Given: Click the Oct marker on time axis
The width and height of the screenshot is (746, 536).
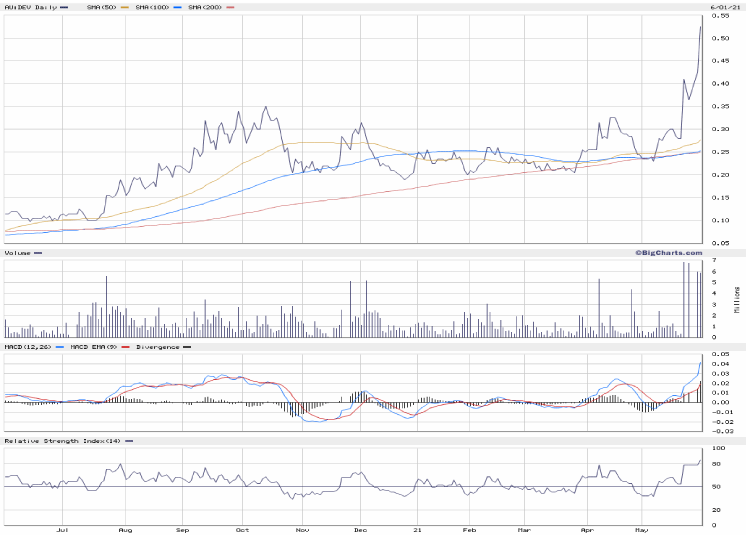Looking at the screenshot, I should (x=243, y=530).
